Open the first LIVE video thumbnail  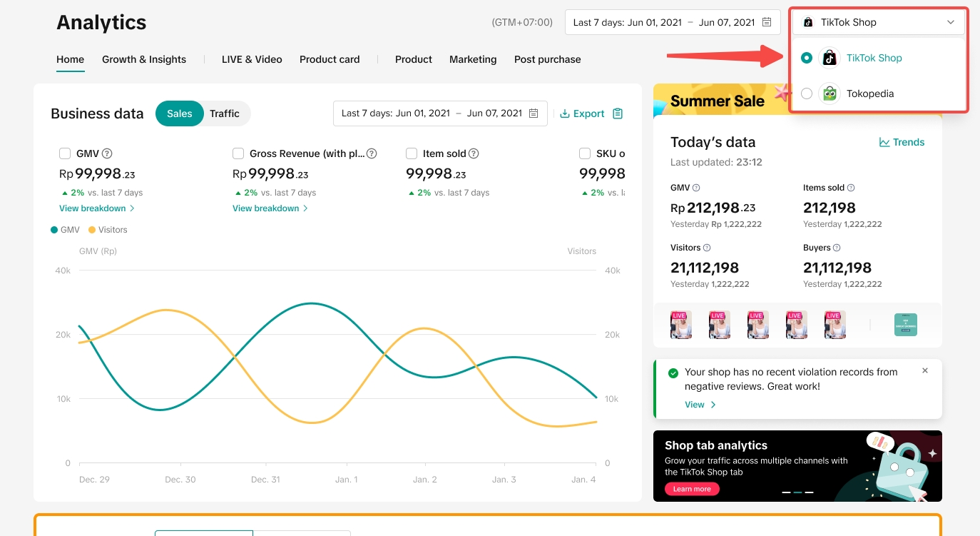click(681, 325)
